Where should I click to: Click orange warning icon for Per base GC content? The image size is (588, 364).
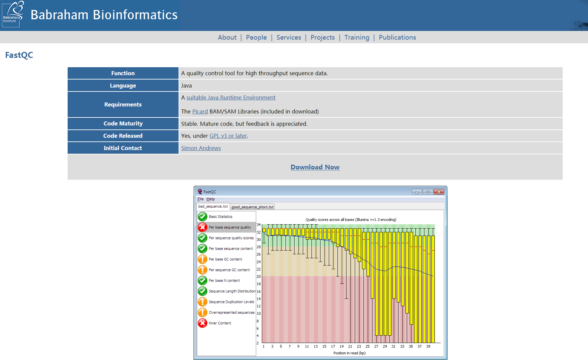point(203,259)
